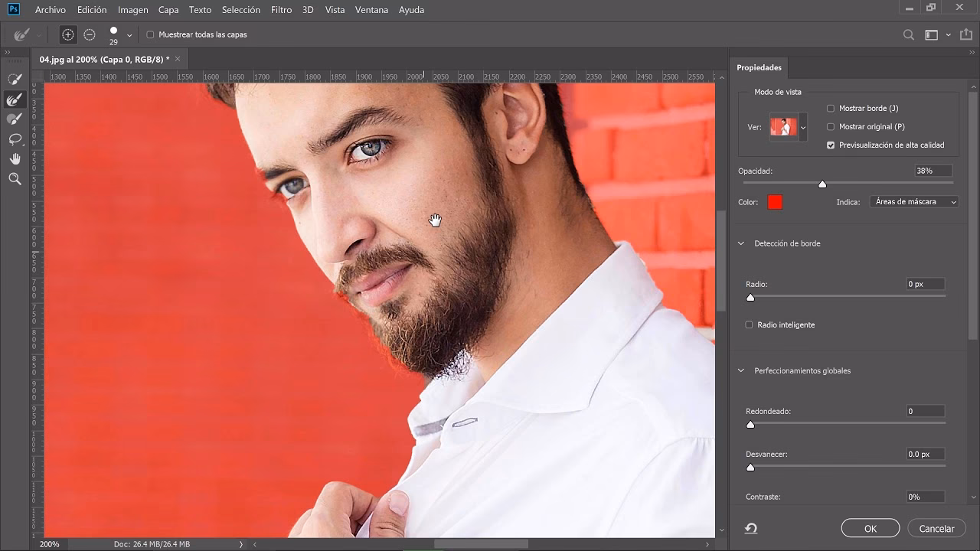
Task: Click the add-to-selection icon in the options bar
Action: pos(67,34)
